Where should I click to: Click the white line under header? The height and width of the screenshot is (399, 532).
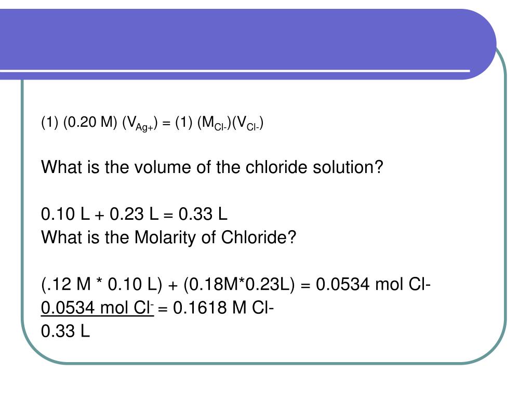(x=235, y=71)
